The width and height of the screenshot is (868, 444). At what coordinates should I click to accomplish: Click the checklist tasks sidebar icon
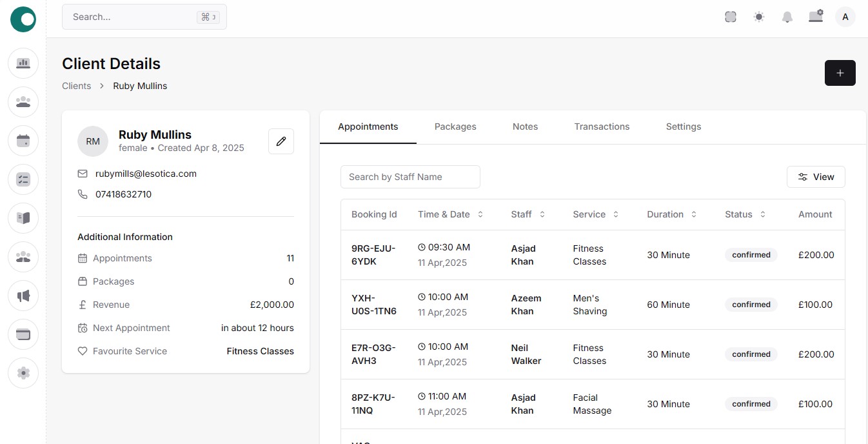(x=23, y=179)
